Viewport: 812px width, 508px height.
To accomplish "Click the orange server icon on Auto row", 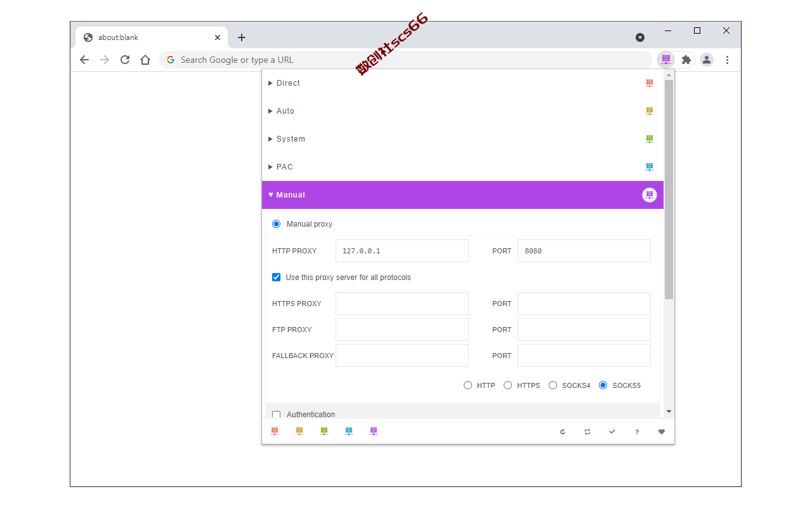I will pyautogui.click(x=650, y=111).
